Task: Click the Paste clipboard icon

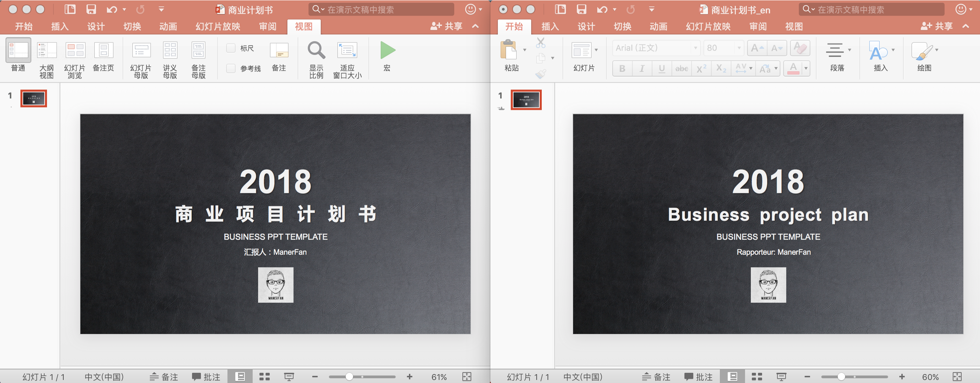Action: point(509,50)
